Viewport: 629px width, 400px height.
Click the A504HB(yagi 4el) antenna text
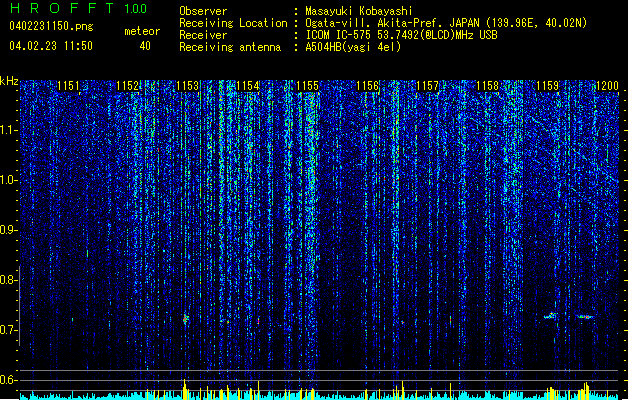pyautogui.click(x=353, y=47)
